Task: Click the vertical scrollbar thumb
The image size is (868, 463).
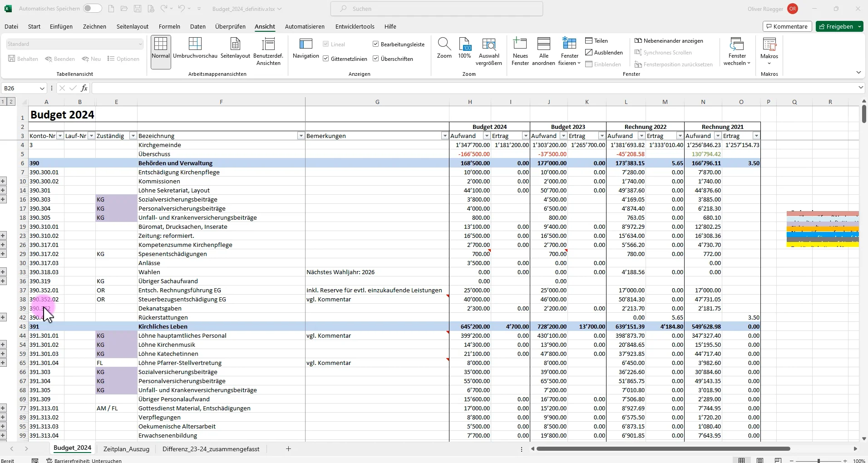Action: click(x=864, y=113)
